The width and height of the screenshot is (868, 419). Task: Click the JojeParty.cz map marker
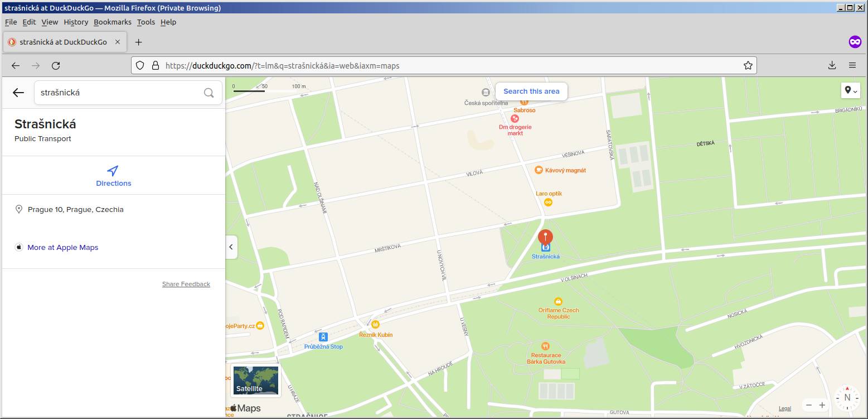260,325
